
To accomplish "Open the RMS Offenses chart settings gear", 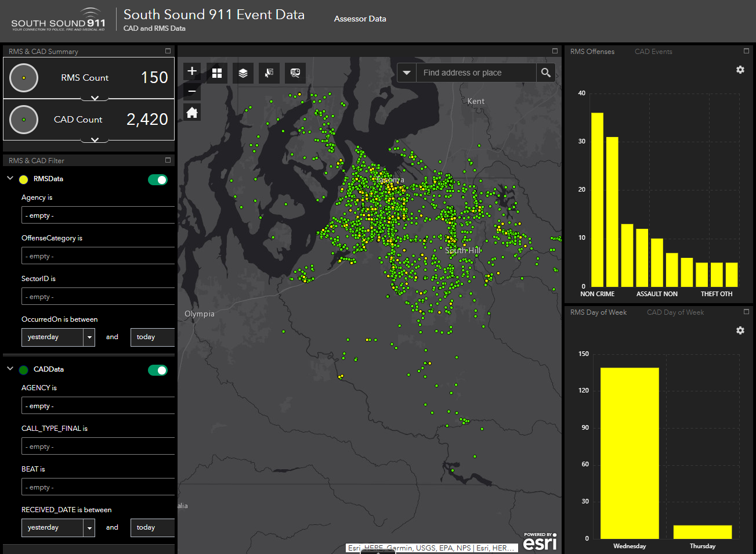I will tap(740, 70).
